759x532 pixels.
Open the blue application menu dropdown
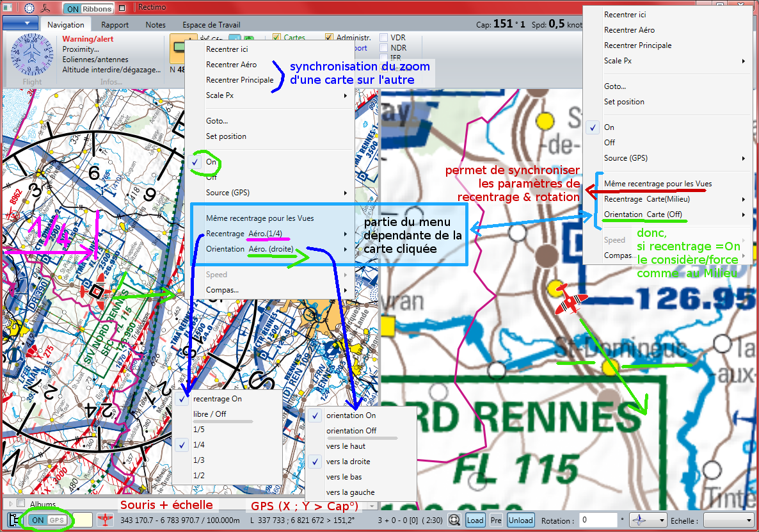coord(19,23)
